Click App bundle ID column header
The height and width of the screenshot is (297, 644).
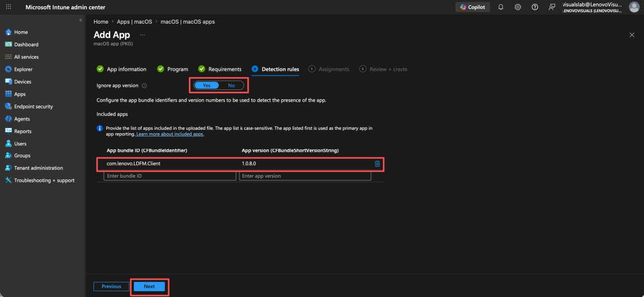[147, 150]
